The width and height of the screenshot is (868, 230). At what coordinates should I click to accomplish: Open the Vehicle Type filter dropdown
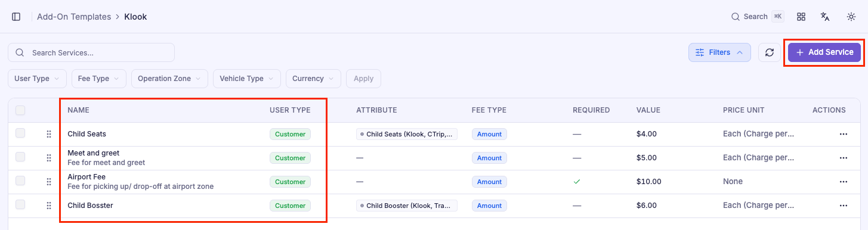247,79
